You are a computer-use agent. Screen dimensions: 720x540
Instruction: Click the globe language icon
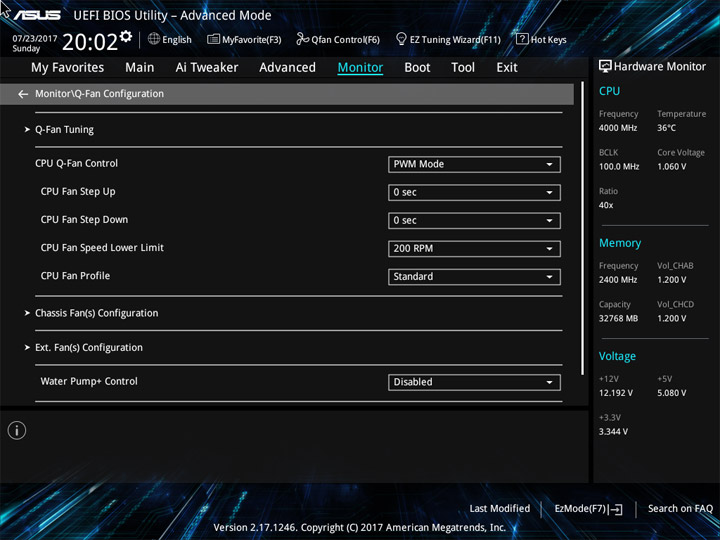point(154,39)
